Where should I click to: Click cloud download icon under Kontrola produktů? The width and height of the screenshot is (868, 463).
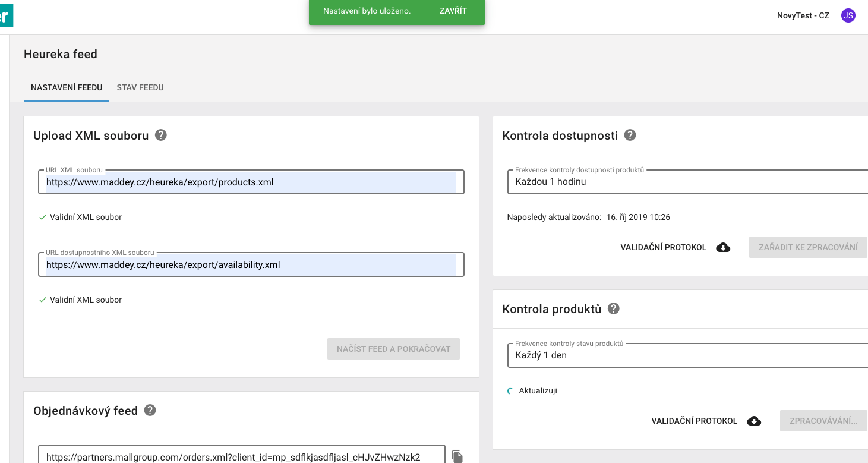(x=754, y=421)
